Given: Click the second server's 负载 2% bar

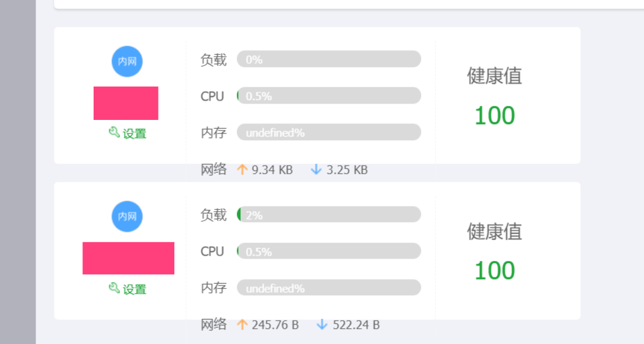Looking at the screenshot, I should 329,215.
